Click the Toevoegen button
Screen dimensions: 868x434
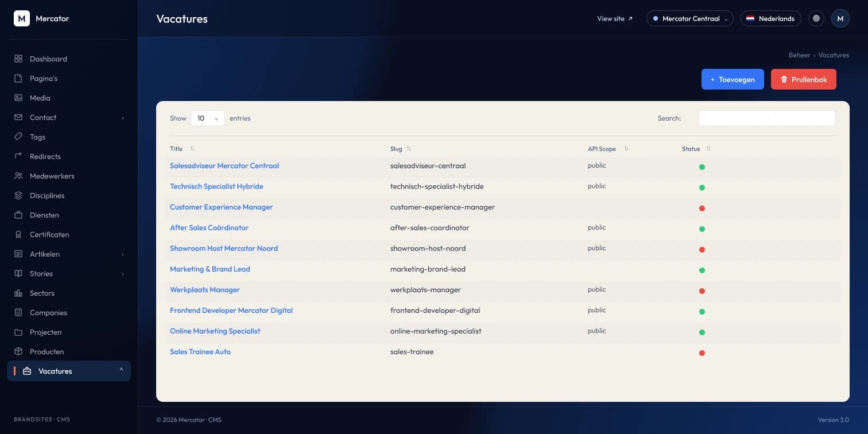click(733, 79)
